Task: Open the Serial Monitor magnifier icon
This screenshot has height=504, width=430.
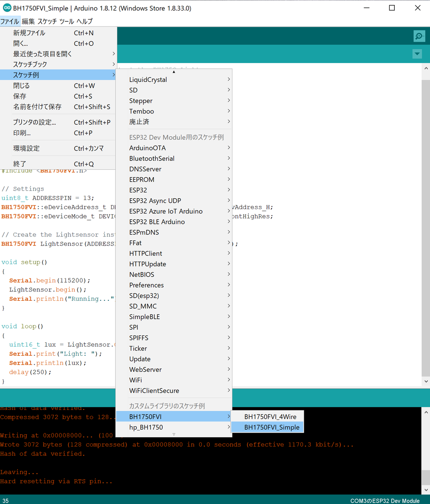Action: [x=419, y=36]
